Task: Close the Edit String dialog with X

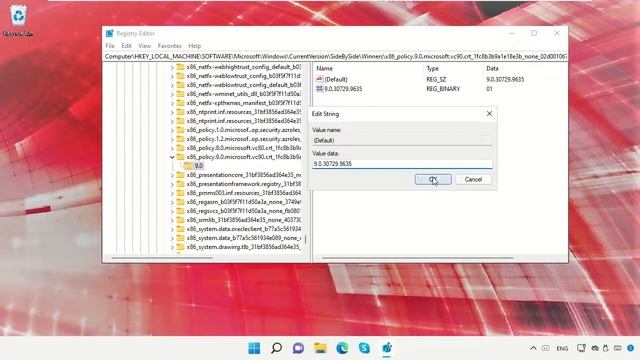Action: tap(489, 113)
